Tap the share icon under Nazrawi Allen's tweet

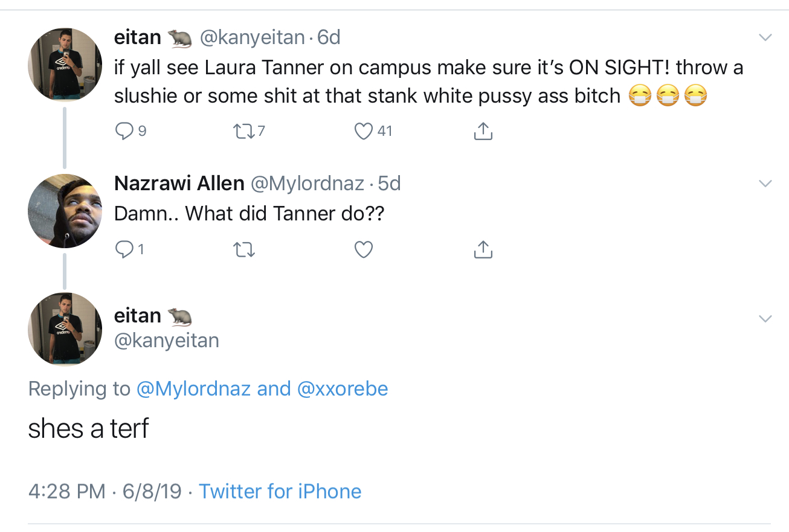(483, 249)
